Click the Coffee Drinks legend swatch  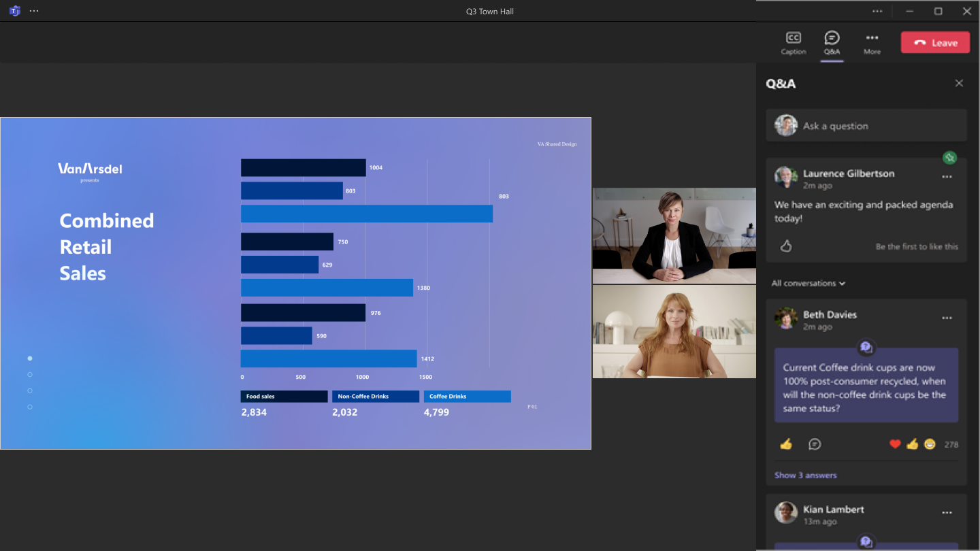[467, 396]
